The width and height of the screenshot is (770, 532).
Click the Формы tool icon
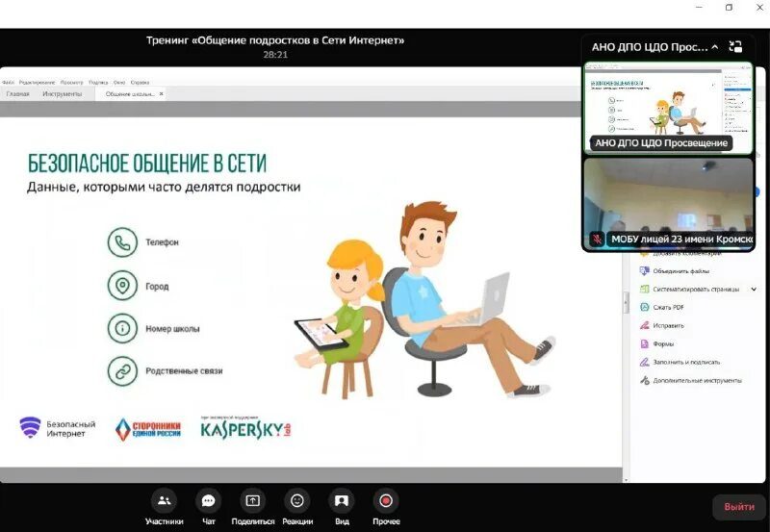[x=644, y=344]
